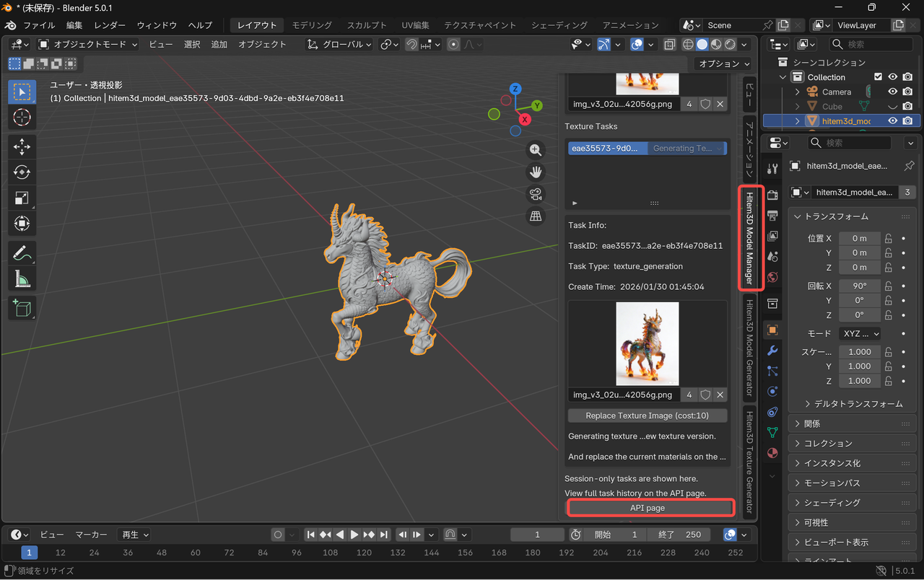Select the Scale tool
This screenshot has height=580, width=924.
pos(22,198)
